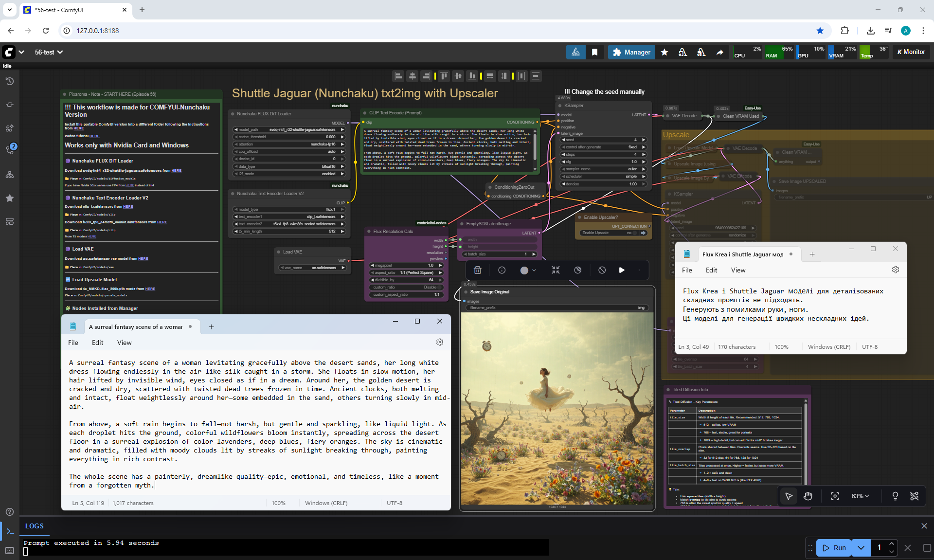Open the queue history icon in left sidebar
Image resolution: width=934 pixels, height=560 pixels.
tap(10, 81)
